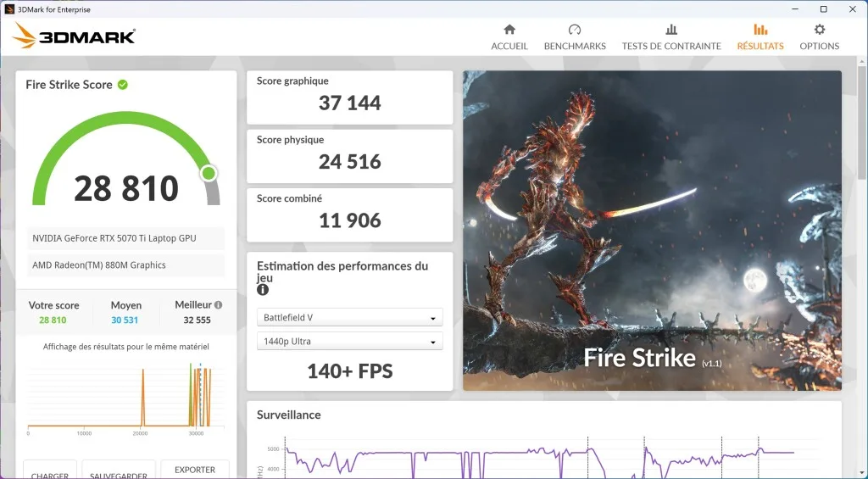Open the 1440p Ultra resolution dropdown

pos(350,341)
